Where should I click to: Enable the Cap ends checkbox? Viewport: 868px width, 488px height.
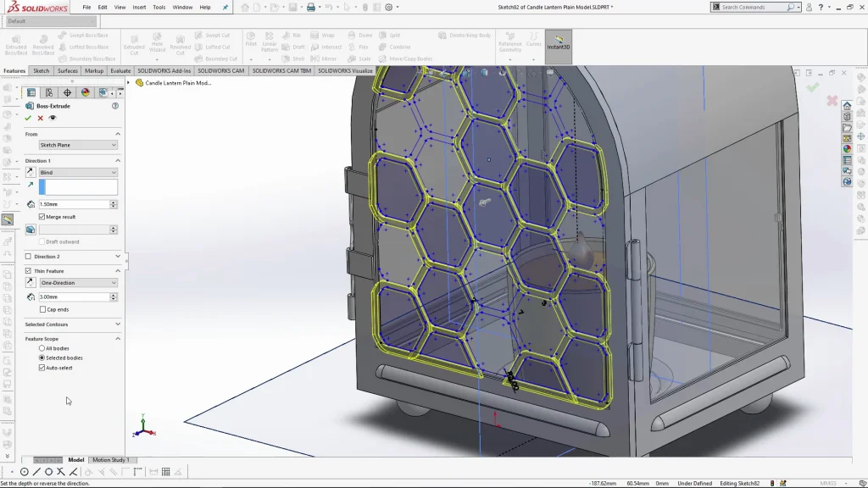43,309
